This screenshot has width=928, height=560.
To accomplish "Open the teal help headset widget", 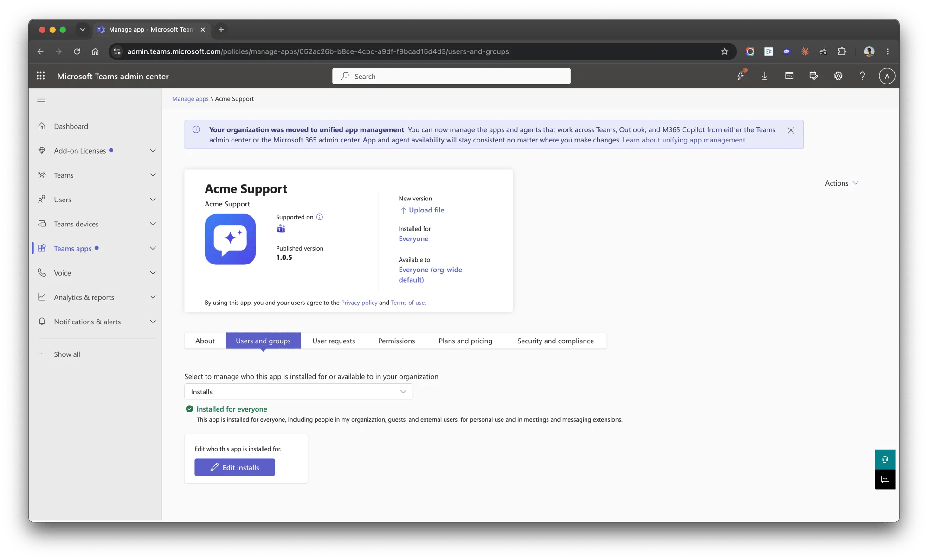I will click(x=885, y=459).
